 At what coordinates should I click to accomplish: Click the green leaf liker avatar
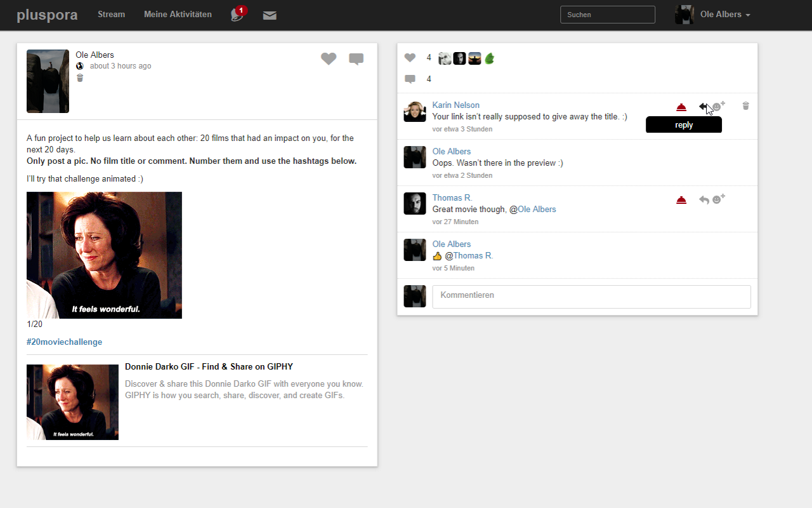489,58
